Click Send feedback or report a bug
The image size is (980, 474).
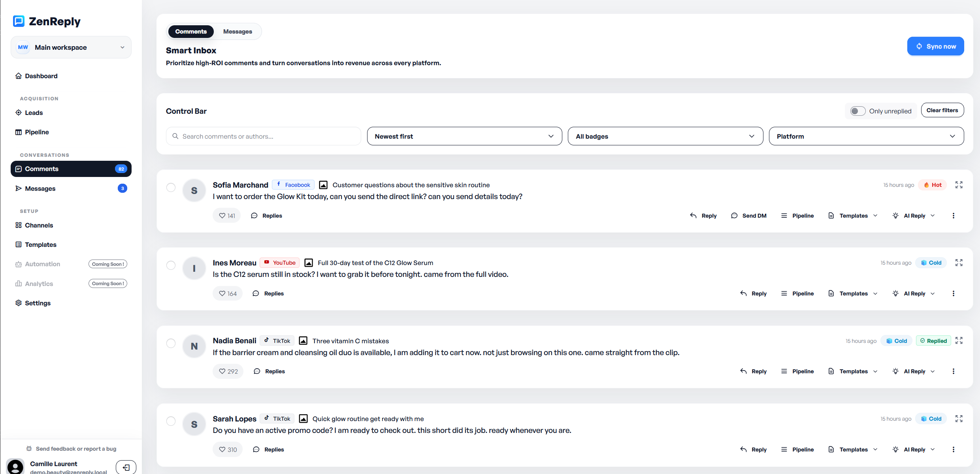(x=71, y=449)
